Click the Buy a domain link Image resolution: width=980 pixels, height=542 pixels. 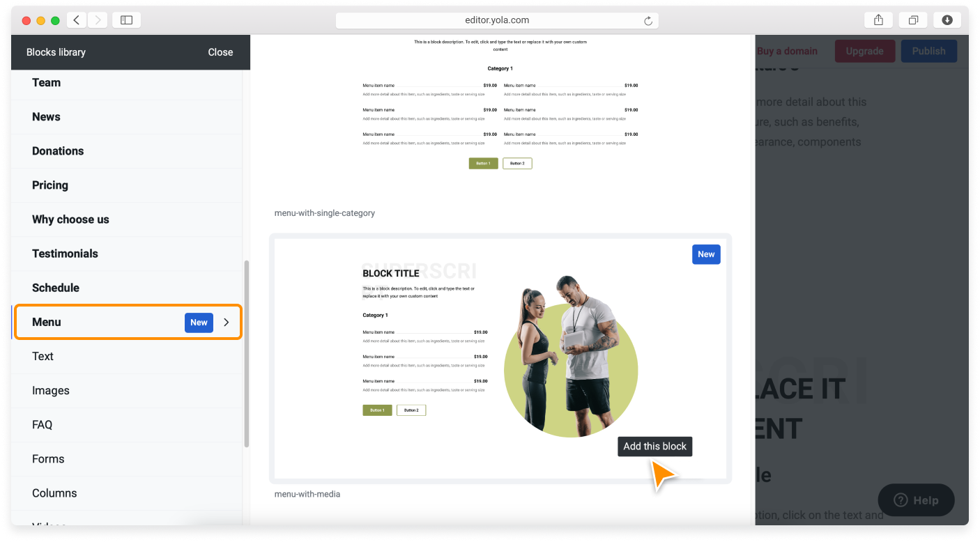(x=787, y=51)
